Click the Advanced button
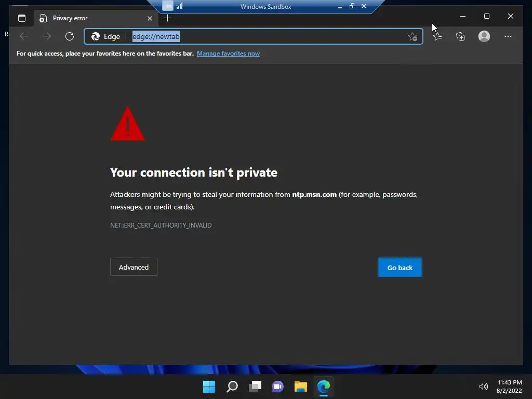The width and height of the screenshot is (532, 399). pos(134,267)
